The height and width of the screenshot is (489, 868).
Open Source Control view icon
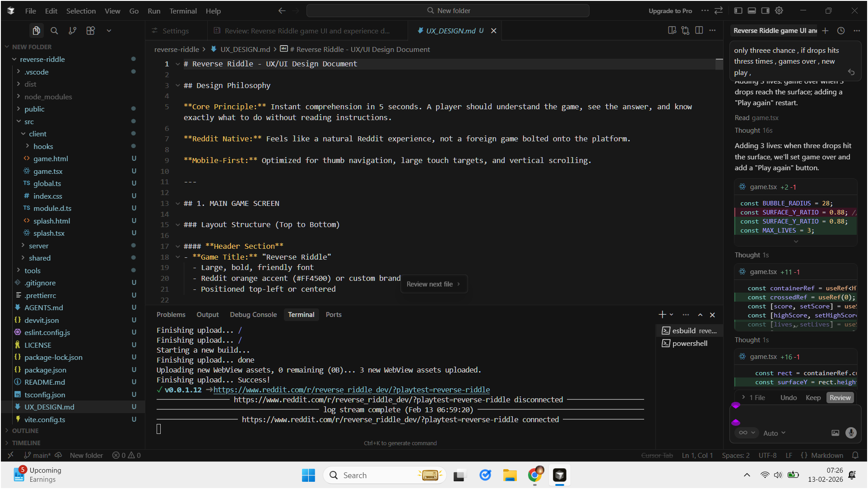click(72, 31)
